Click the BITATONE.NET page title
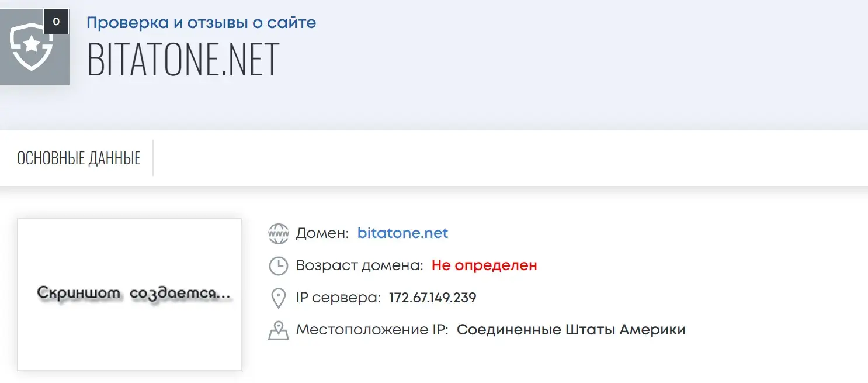Viewport: 868px width, 383px height. [183, 59]
